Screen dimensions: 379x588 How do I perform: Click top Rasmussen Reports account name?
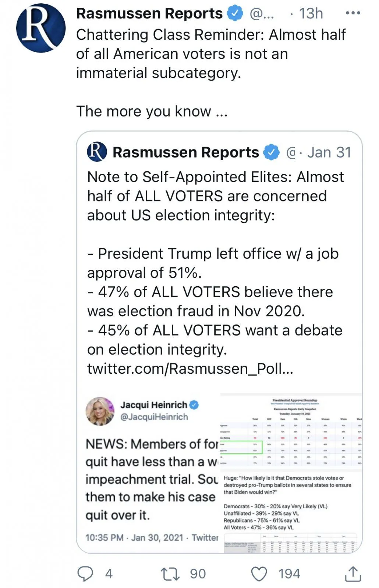click(x=149, y=14)
